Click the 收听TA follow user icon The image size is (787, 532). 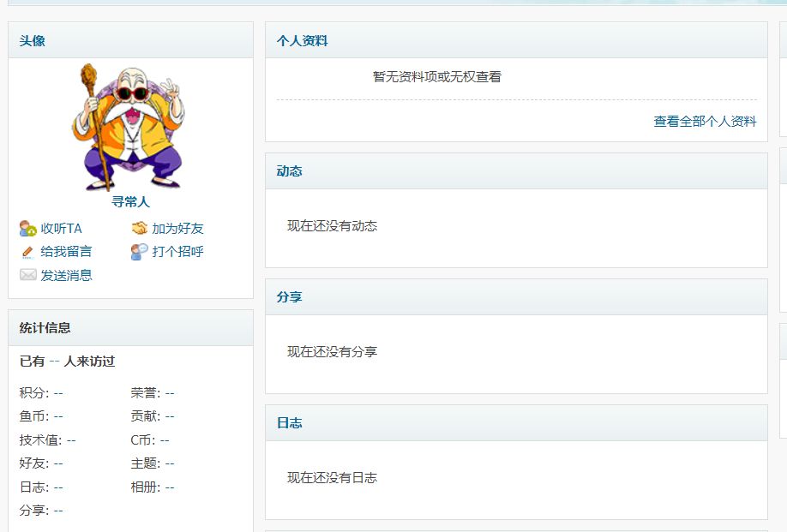pos(27,229)
